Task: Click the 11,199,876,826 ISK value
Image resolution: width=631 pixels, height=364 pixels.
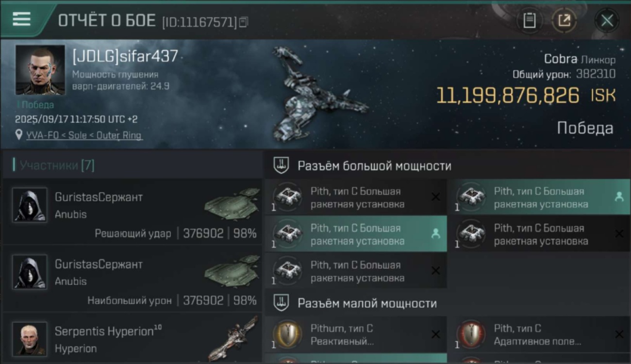Action: pyautogui.click(x=526, y=96)
